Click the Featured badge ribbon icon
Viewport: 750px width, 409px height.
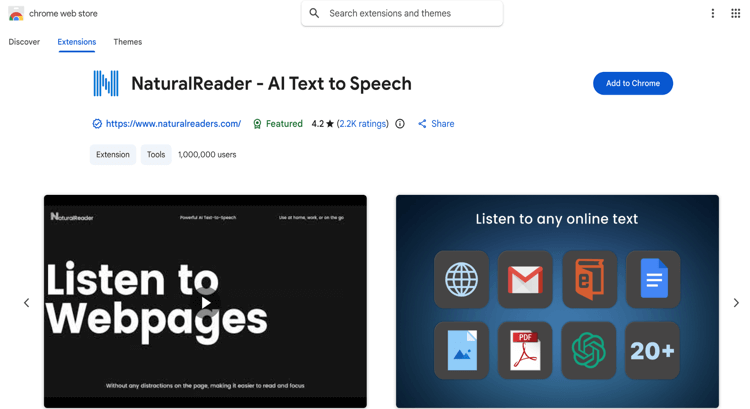click(x=257, y=124)
